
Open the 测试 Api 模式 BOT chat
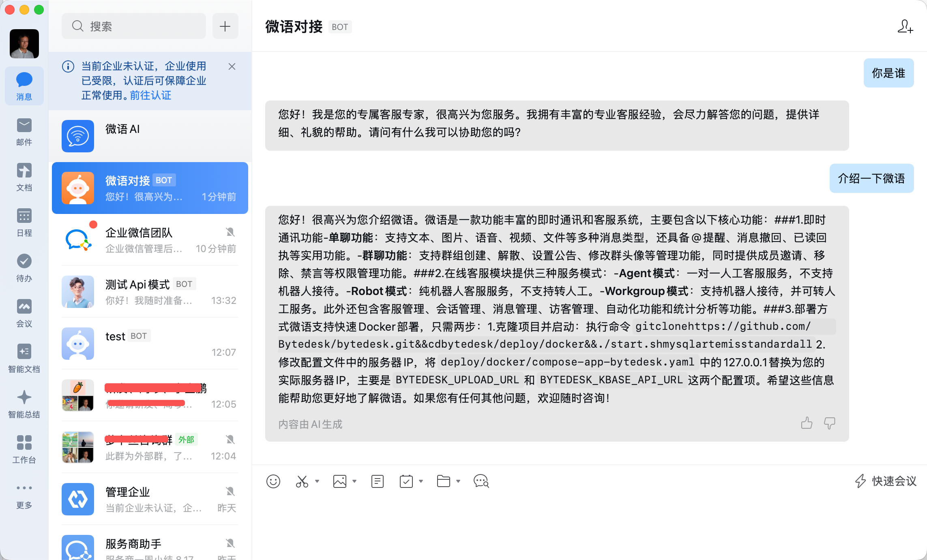(x=150, y=292)
